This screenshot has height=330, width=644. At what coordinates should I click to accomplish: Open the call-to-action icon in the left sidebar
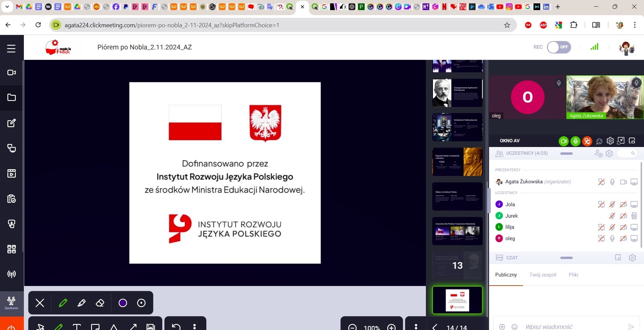tap(11, 224)
